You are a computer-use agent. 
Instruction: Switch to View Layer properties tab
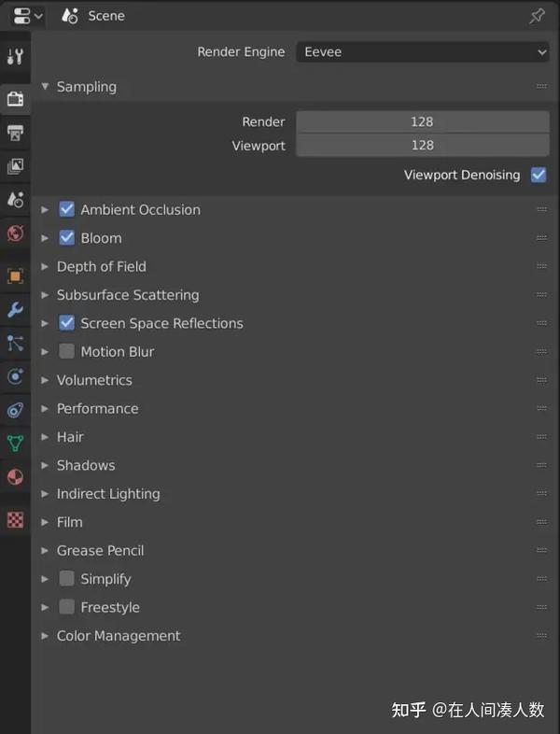[15, 166]
